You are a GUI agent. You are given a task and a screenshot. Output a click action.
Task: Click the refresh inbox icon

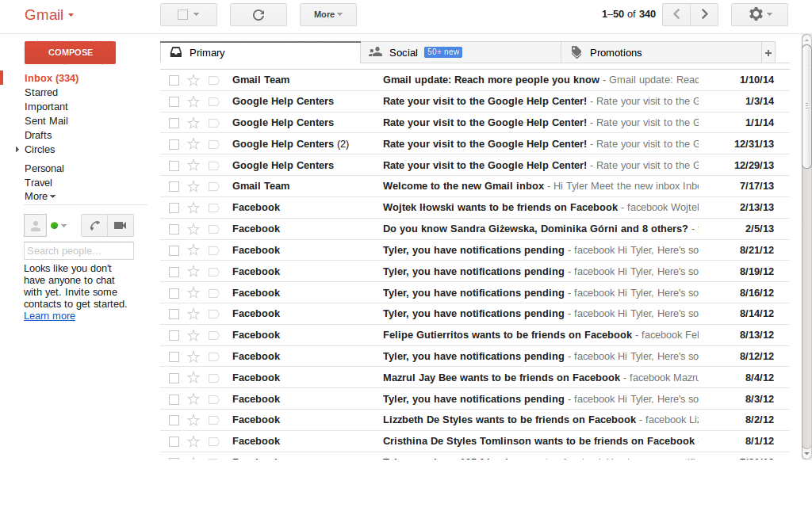click(x=259, y=15)
